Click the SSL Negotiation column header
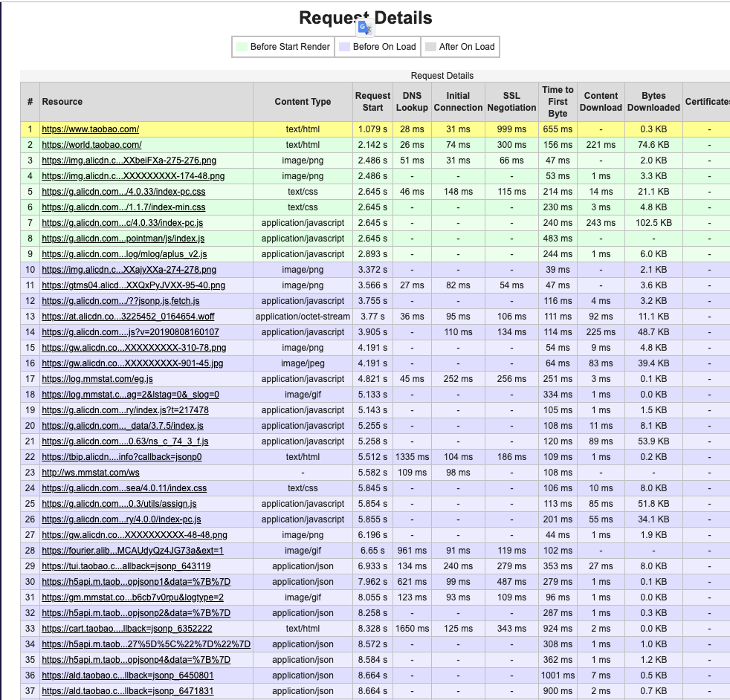This screenshot has height=700, width=730. click(511, 102)
